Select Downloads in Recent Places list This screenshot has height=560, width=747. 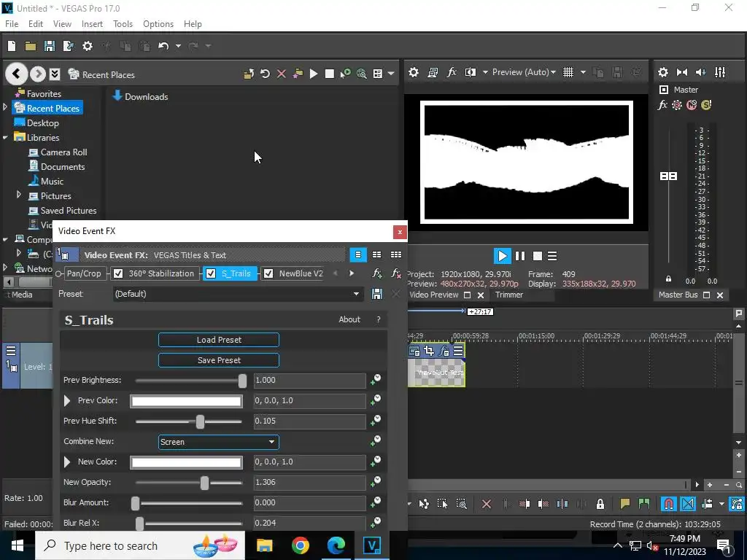click(x=140, y=97)
